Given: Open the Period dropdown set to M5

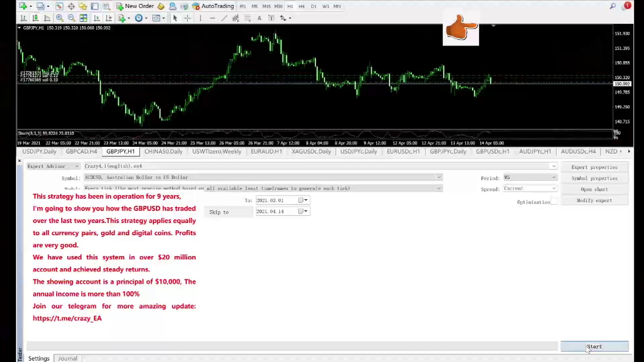Looking at the screenshot, I should pyautogui.click(x=554, y=177).
